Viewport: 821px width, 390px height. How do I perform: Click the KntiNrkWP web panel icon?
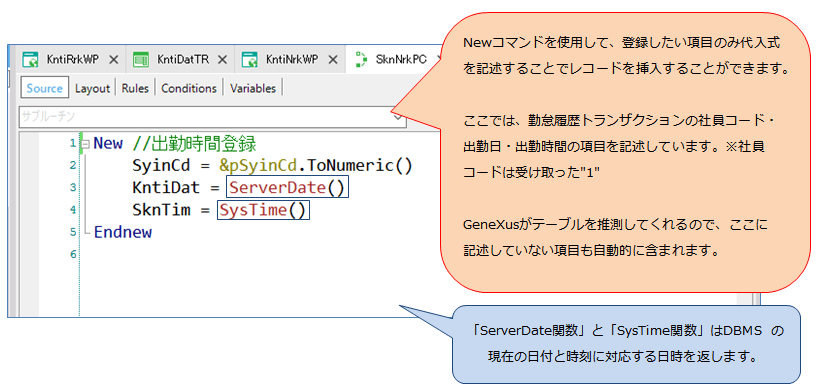pos(250,60)
